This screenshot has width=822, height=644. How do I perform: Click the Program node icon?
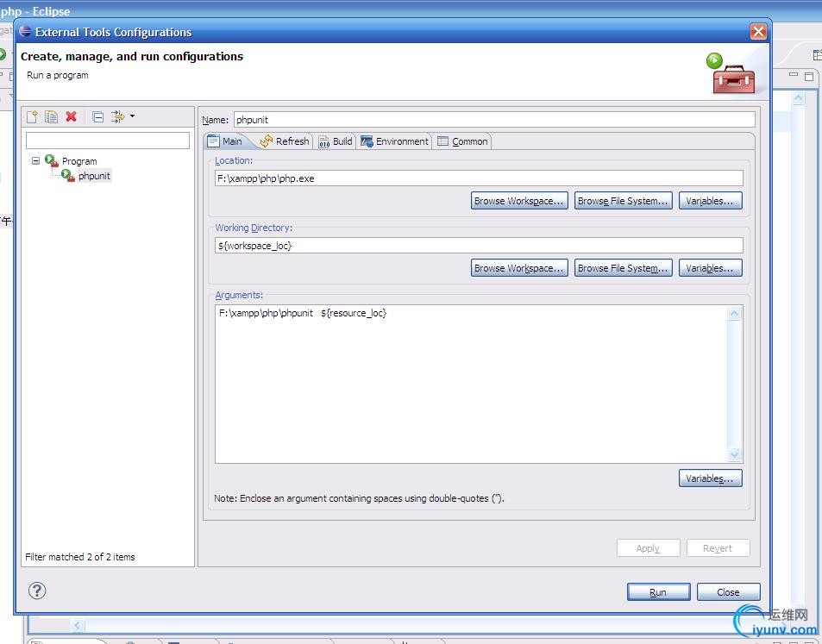[52, 160]
